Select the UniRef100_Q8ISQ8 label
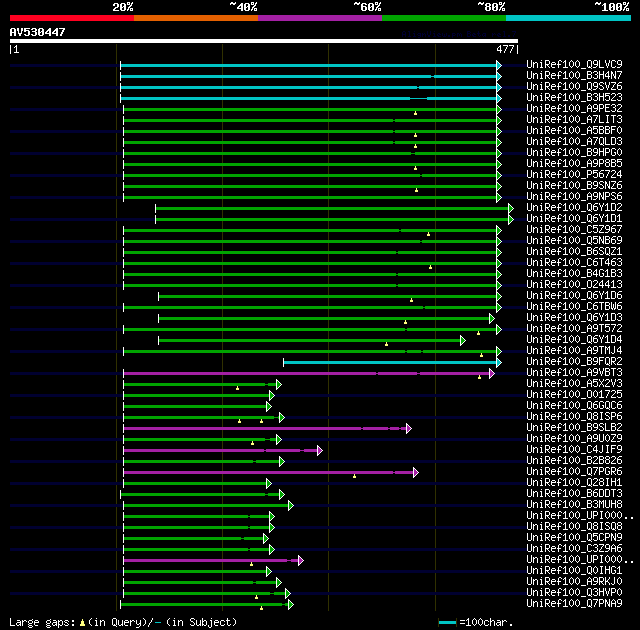The image size is (640, 630). (574, 527)
